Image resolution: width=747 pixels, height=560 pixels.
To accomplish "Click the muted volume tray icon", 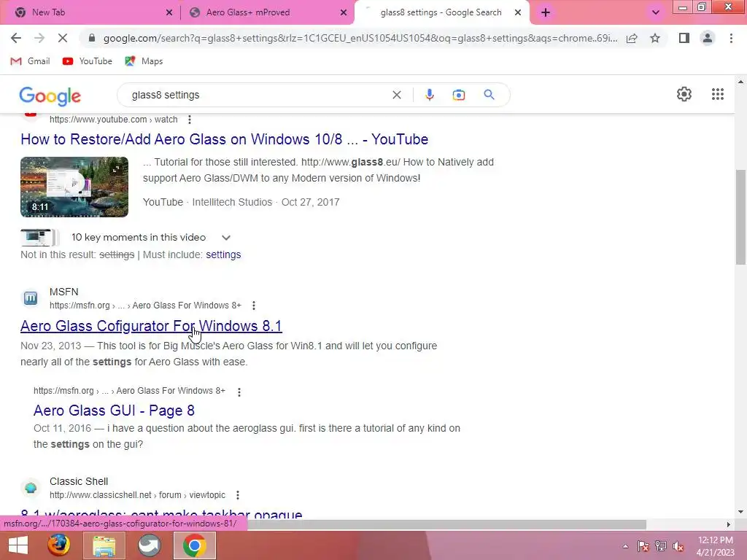I will (678, 546).
